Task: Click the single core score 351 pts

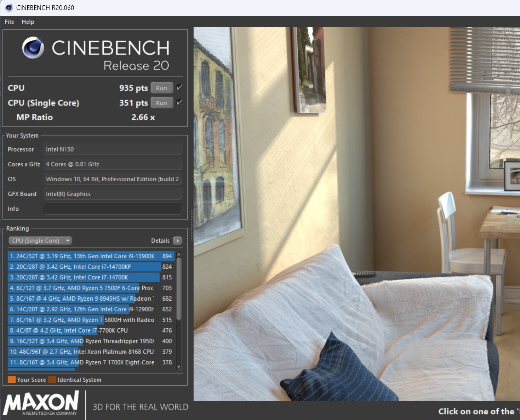Action: coord(133,103)
